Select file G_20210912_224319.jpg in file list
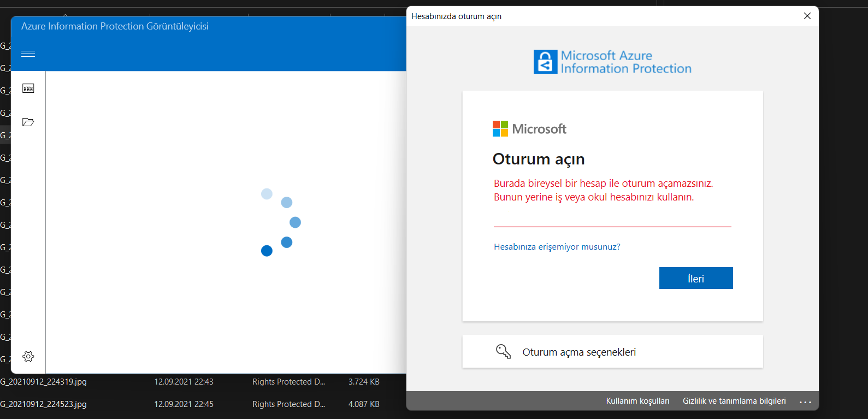868x419 pixels. click(44, 382)
